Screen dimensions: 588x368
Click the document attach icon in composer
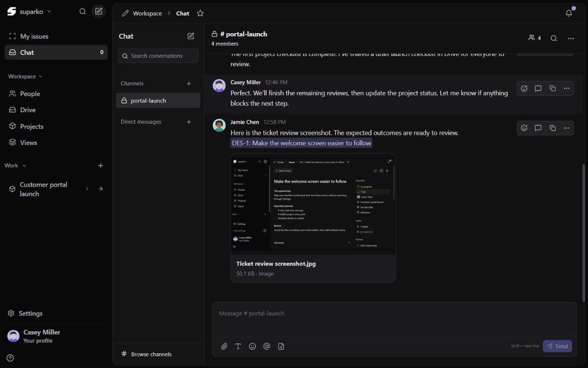point(281,346)
